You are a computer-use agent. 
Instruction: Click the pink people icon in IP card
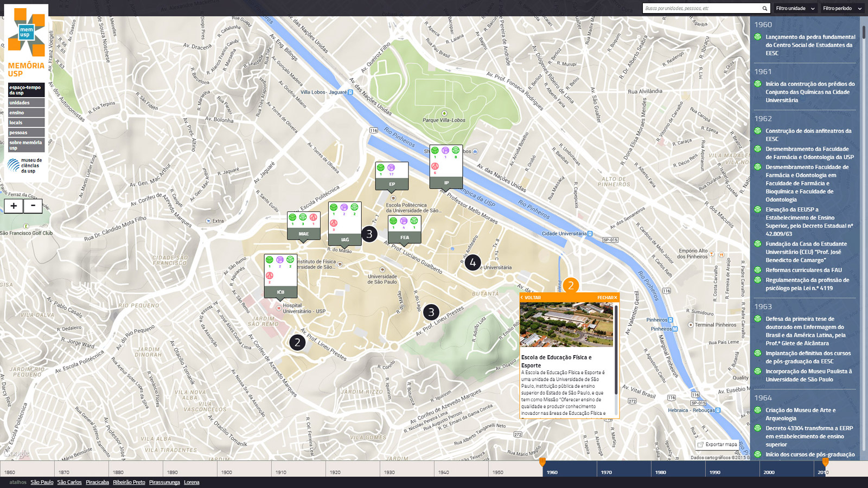coord(435,166)
